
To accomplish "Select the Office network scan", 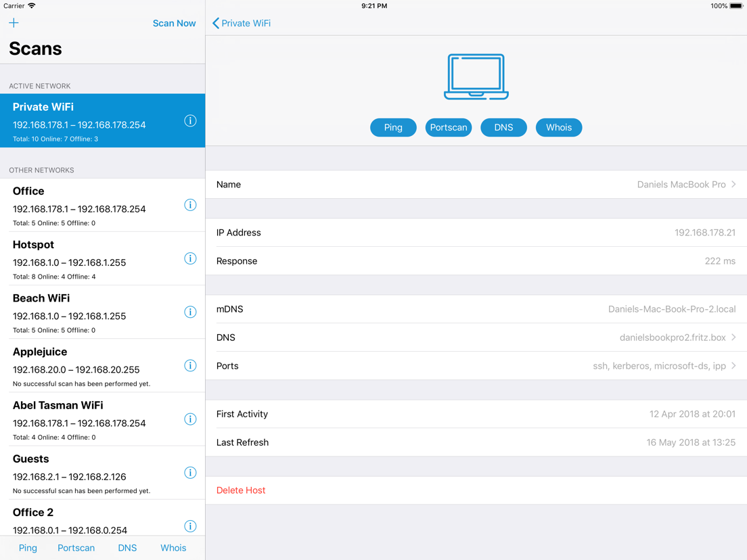I will point(102,205).
